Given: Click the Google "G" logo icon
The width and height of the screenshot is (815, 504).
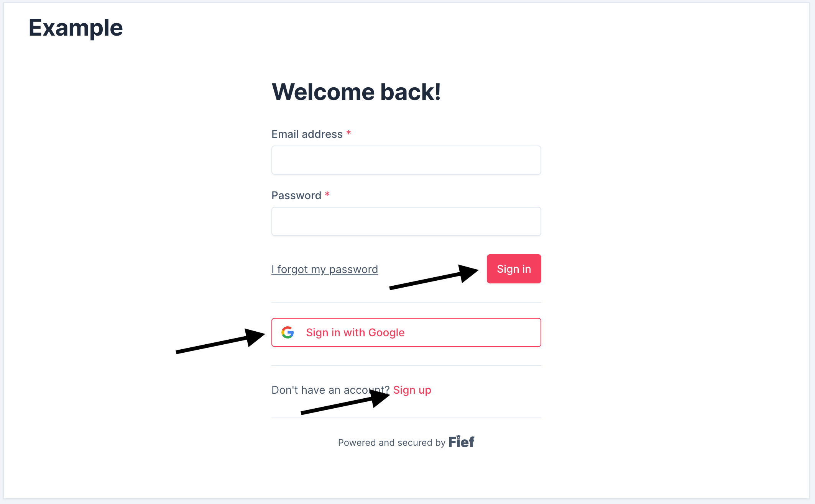Looking at the screenshot, I should pyautogui.click(x=288, y=332).
